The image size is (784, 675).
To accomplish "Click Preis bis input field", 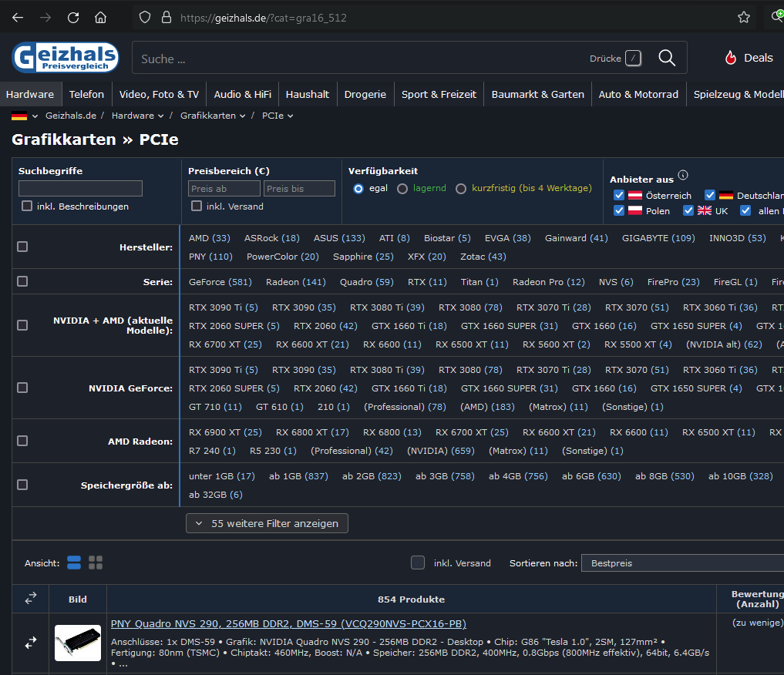I will [300, 188].
